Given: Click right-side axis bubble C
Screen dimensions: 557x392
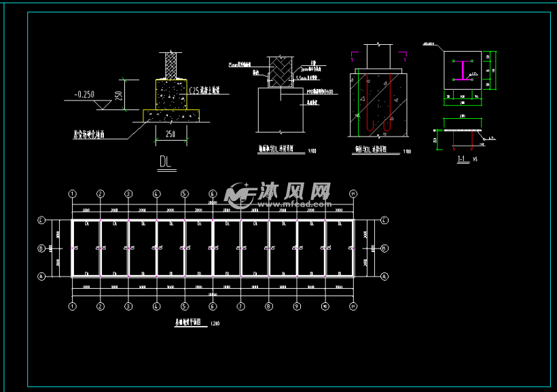Looking at the screenshot, I should (x=384, y=220).
